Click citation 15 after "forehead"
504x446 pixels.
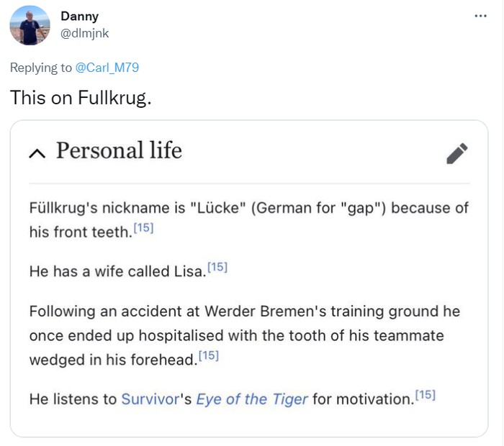click(x=208, y=355)
